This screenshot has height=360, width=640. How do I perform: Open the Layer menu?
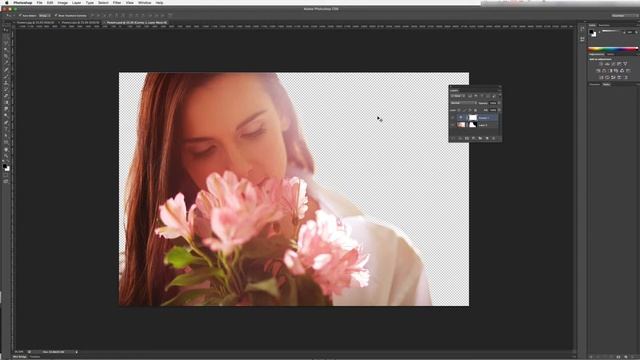point(76,2)
